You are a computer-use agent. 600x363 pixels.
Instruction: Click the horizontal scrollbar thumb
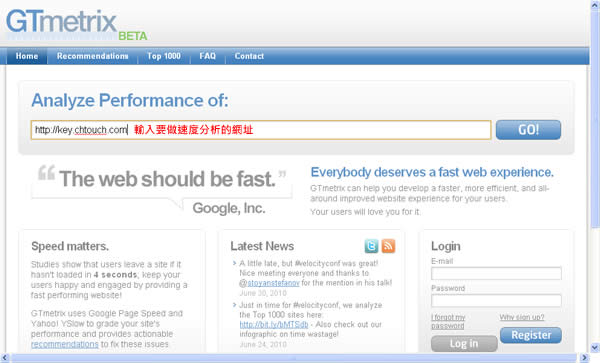293,358
